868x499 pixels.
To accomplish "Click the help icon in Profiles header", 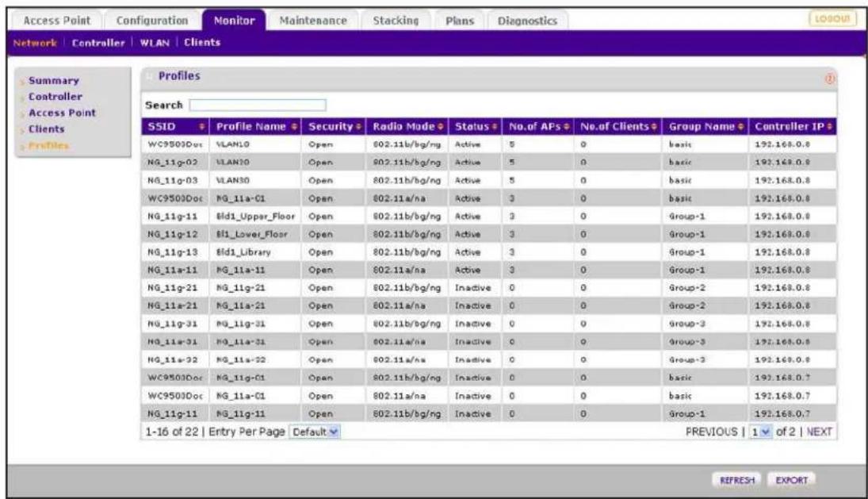I will pyautogui.click(x=830, y=79).
